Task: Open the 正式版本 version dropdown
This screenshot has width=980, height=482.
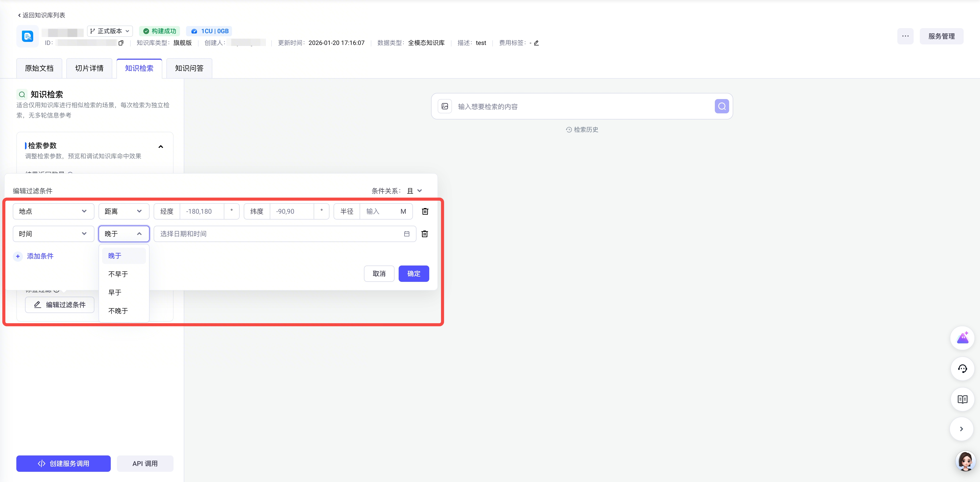Action: pos(110,31)
